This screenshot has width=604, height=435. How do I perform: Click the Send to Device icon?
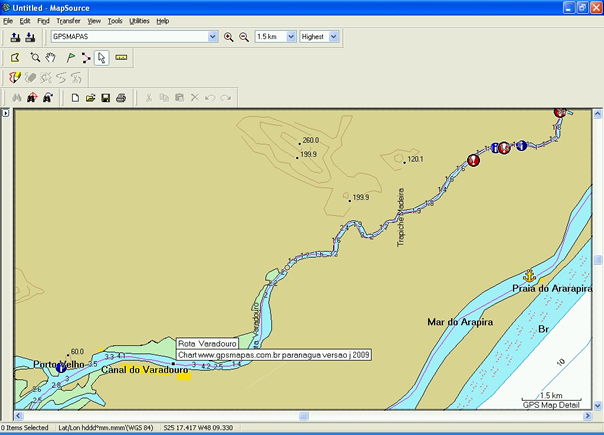15,37
